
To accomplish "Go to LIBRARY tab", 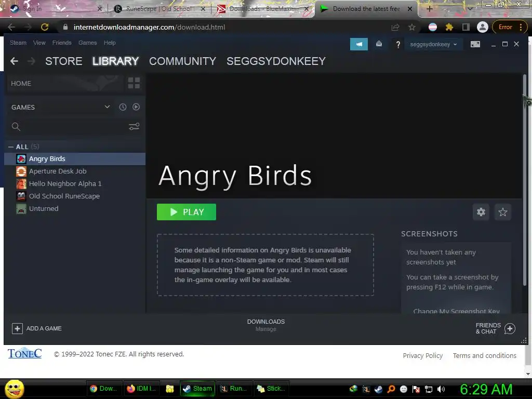I will click(x=115, y=61).
